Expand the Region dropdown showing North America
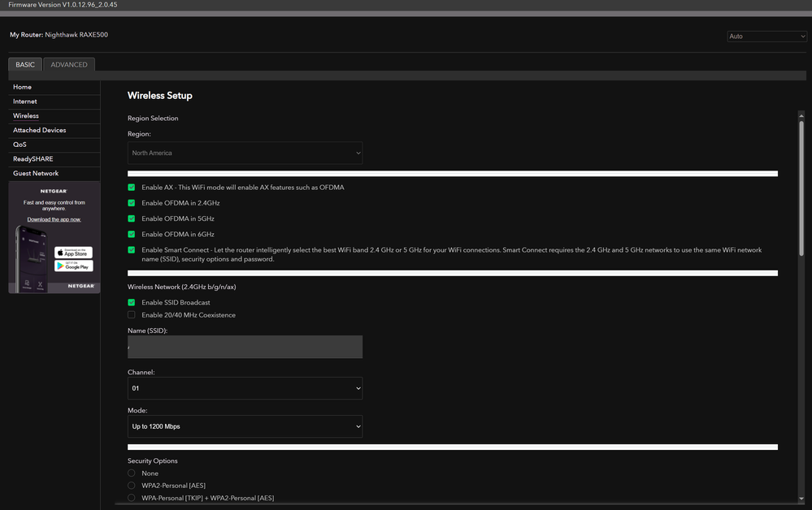This screenshot has height=510, width=812. (x=245, y=153)
